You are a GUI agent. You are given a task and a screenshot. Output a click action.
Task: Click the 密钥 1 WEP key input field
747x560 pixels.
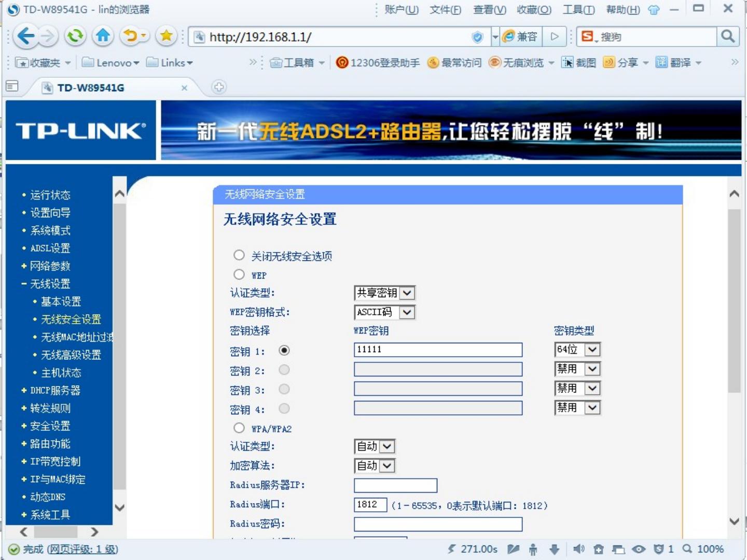point(438,350)
